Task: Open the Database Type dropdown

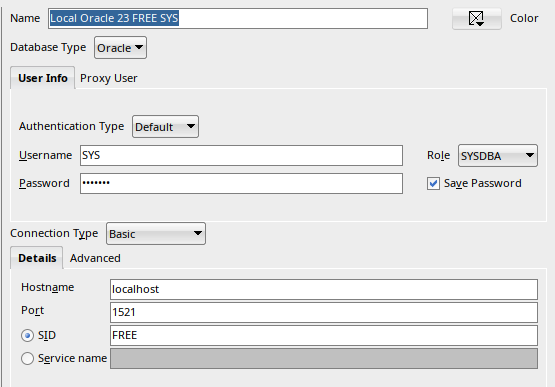Action: tap(120, 48)
